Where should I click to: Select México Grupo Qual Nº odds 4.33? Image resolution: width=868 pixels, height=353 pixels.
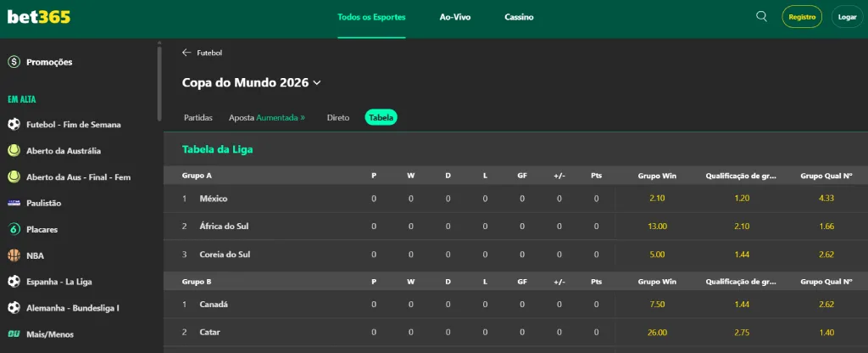(826, 199)
